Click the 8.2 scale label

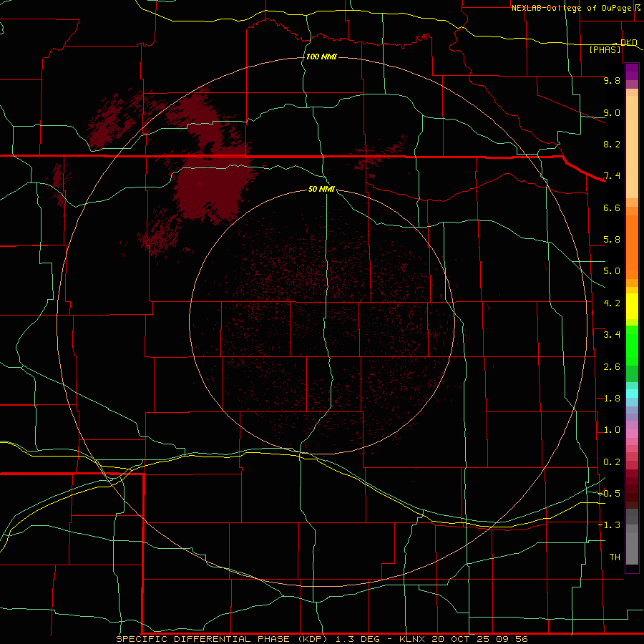pyautogui.click(x=612, y=144)
